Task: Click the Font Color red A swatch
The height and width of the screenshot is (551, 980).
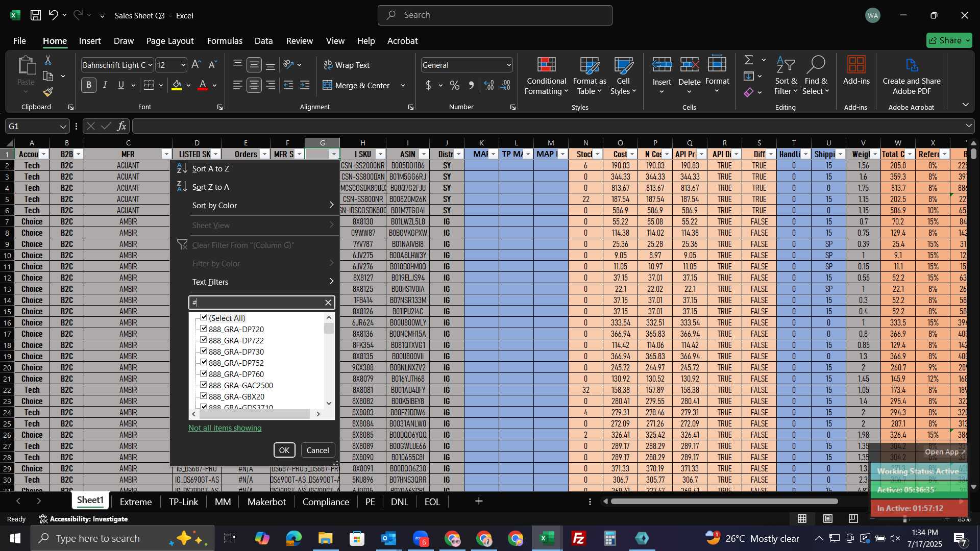Action: click(203, 85)
